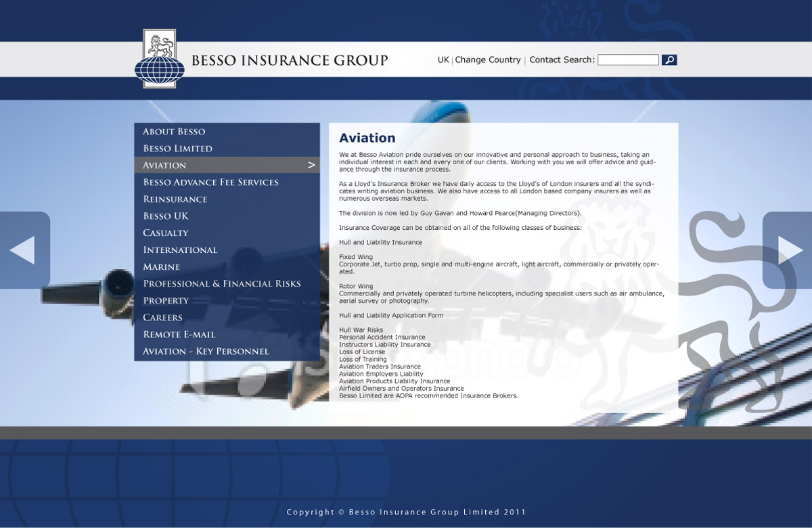Viewport: 812px width, 528px height.
Task: Click the 'Fixed Wing' text
Action: click(356, 257)
